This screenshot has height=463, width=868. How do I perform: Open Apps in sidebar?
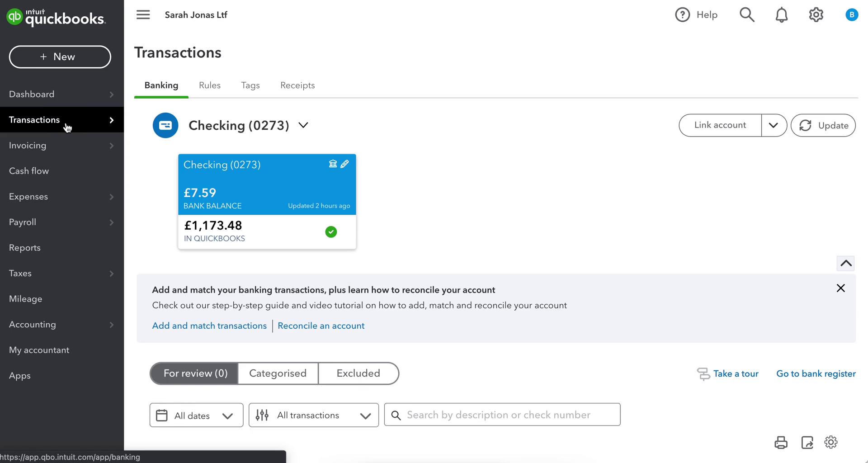pos(20,376)
